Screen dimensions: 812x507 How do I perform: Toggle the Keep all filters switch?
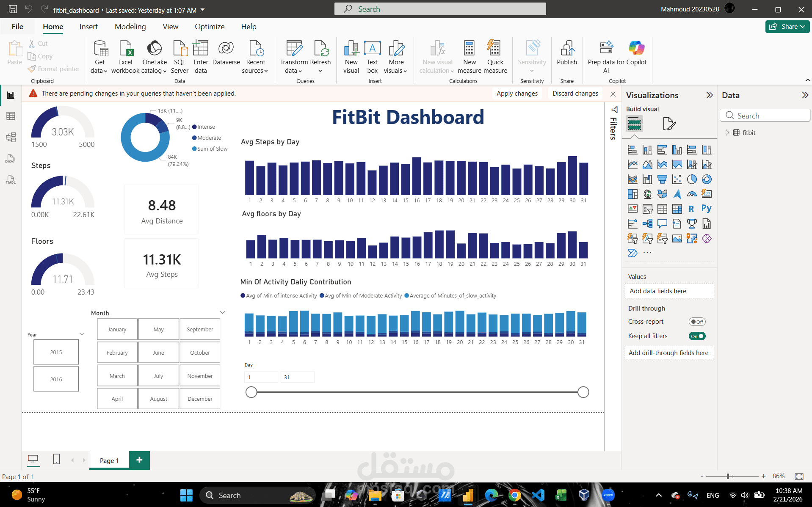click(x=697, y=336)
